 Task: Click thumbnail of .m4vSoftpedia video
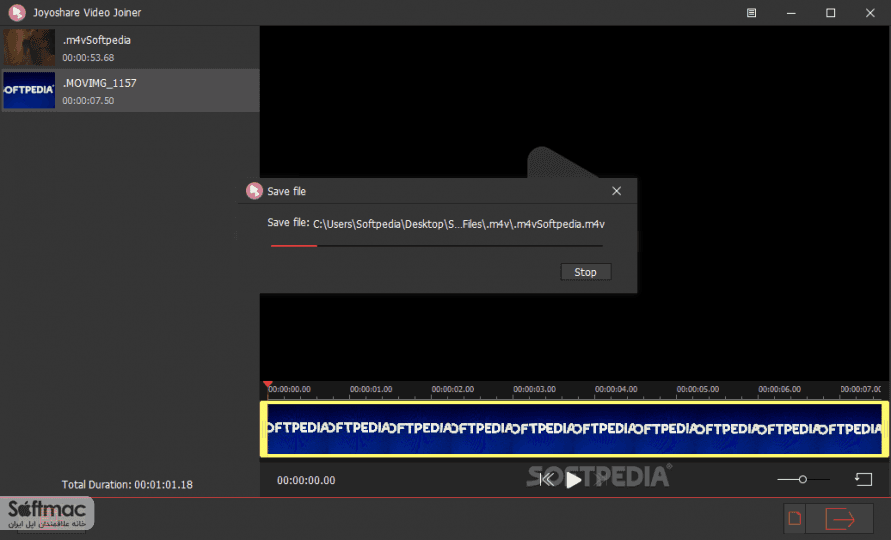[29, 48]
